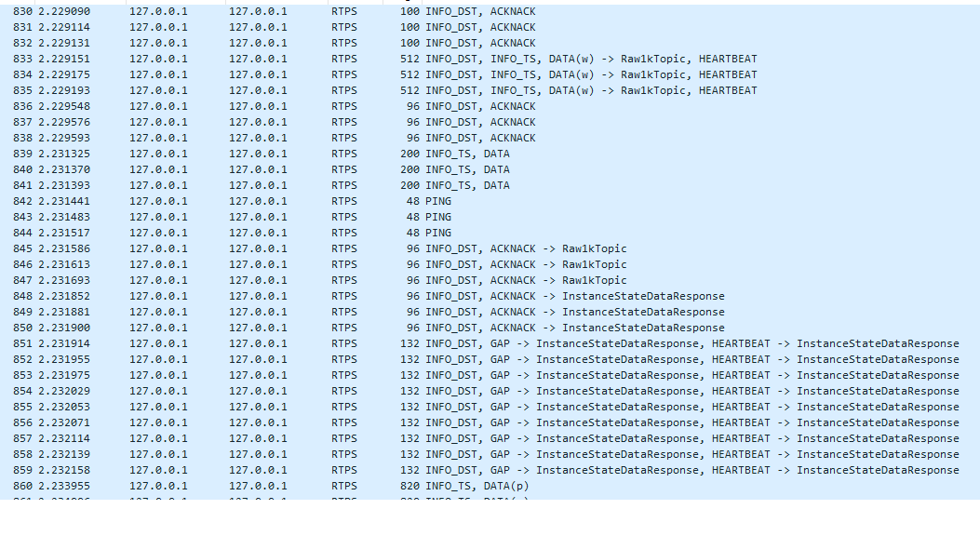
Task: Select packet 838 with length 96
Action: (x=490, y=138)
